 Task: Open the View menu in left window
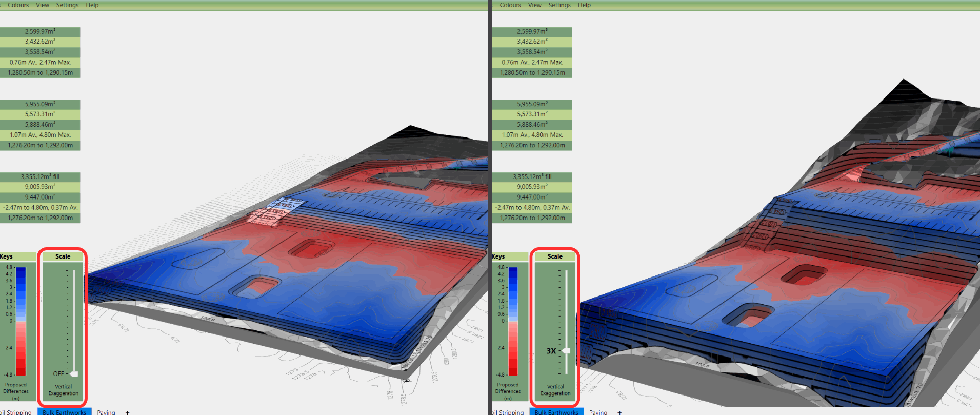coord(43,5)
